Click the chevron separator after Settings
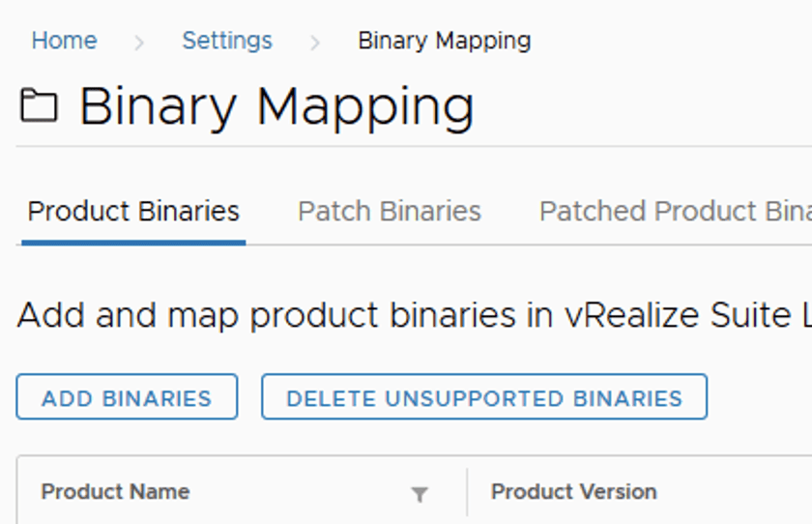This screenshot has width=812, height=524. coord(315,42)
